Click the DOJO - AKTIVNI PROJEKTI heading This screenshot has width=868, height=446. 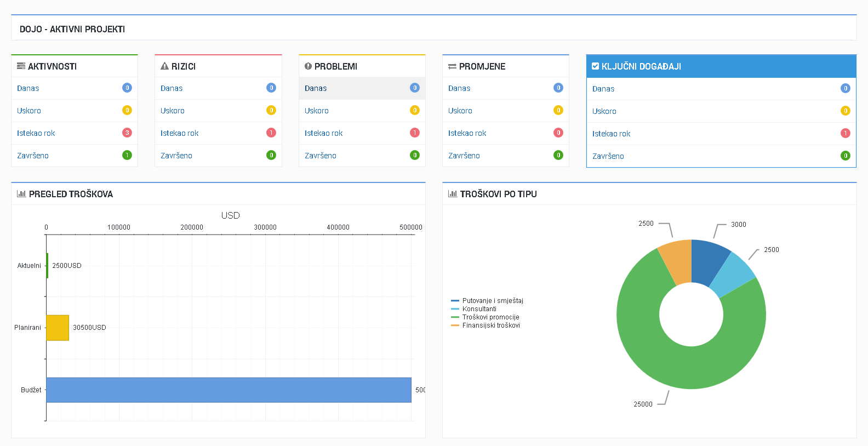[72, 29]
